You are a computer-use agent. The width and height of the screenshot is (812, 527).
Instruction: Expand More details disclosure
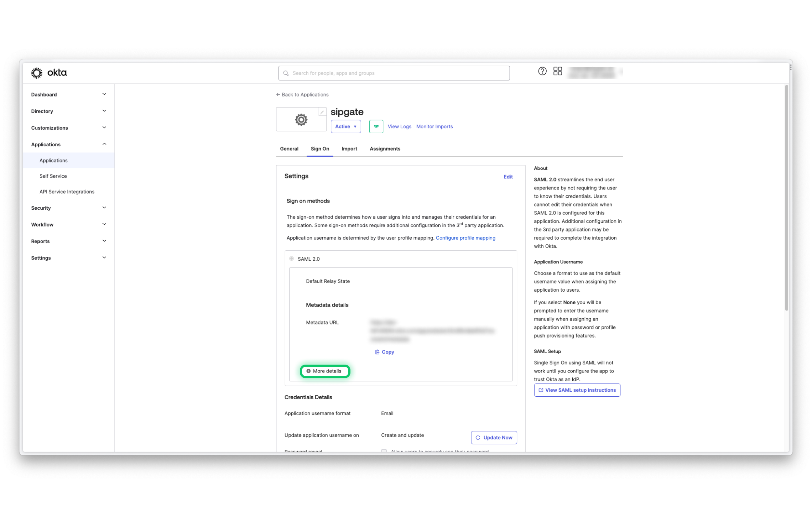pos(324,371)
